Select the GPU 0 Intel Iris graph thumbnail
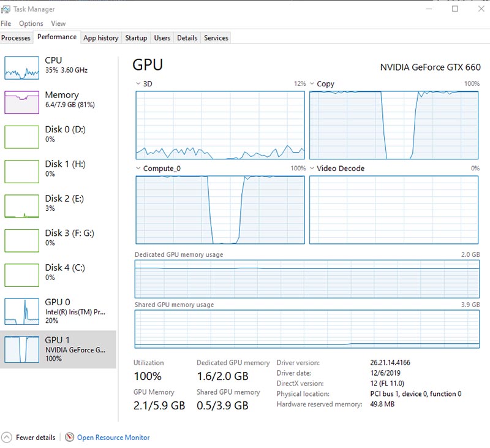 (x=22, y=311)
